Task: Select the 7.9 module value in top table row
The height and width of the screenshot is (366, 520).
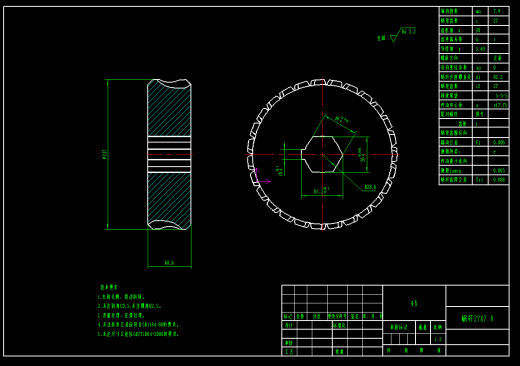Action: [497, 11]
